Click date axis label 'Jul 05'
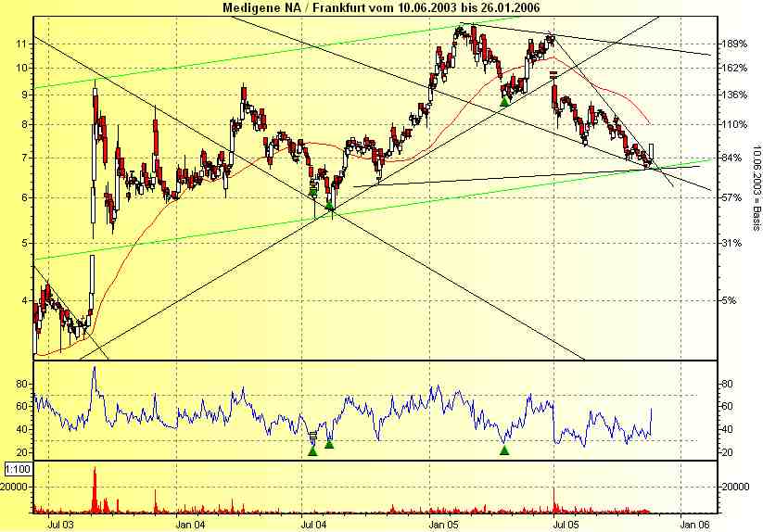 click(x=566, y=525)
